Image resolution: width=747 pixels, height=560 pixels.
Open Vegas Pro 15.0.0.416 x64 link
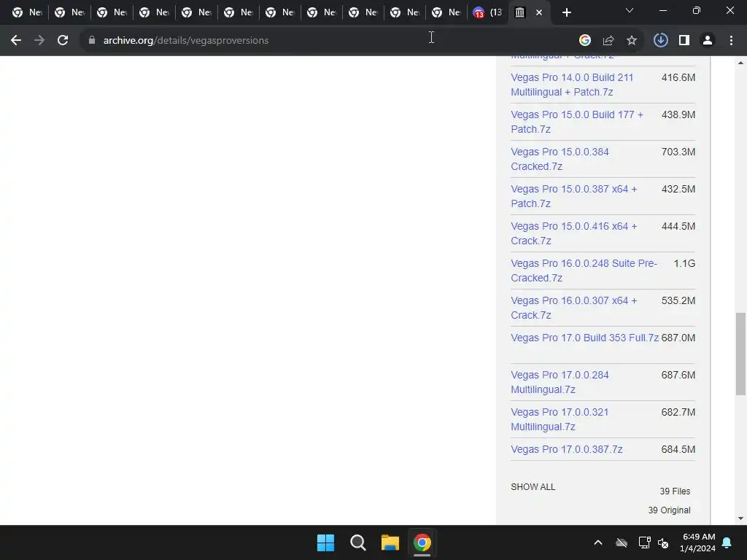573,233
